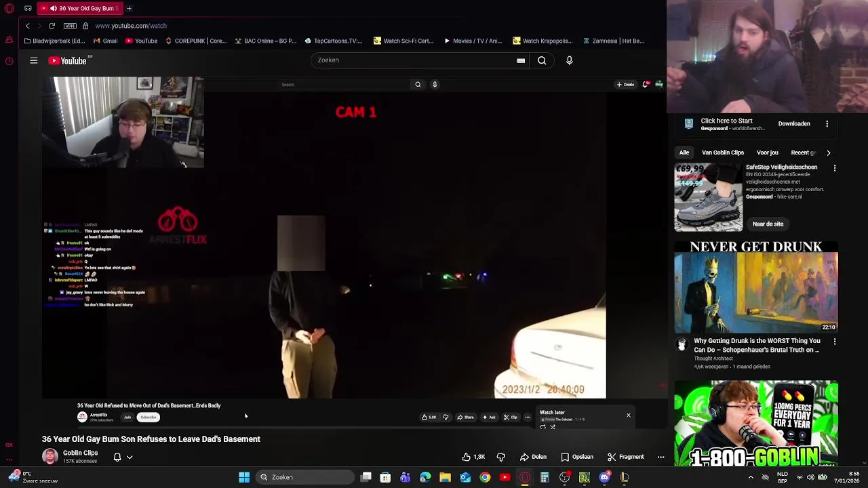
Task: Open the Opera sidebar workspace icon below the logo
Action: pyautogui.click(x=9, y=40)
